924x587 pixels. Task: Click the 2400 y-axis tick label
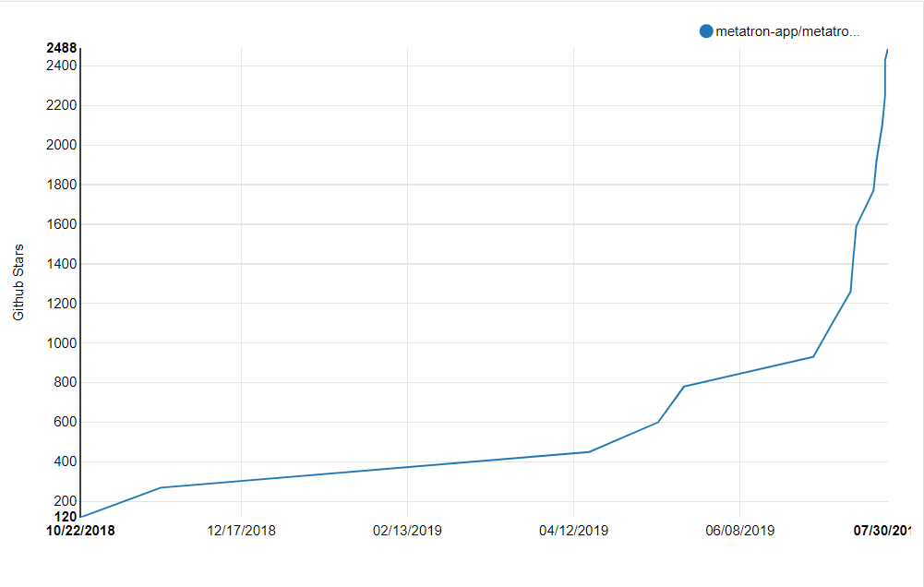pos(61,66)
